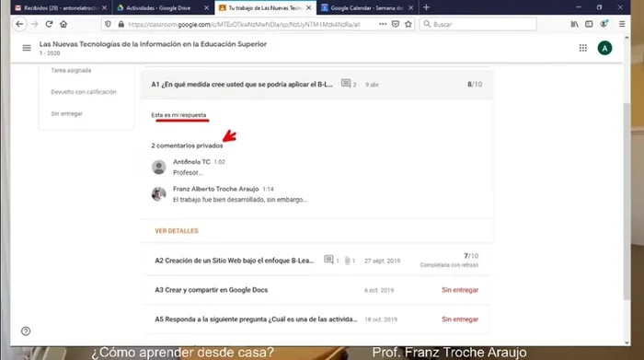
Task: Open the Firefox library icon
Action: [x=574, y=24]
